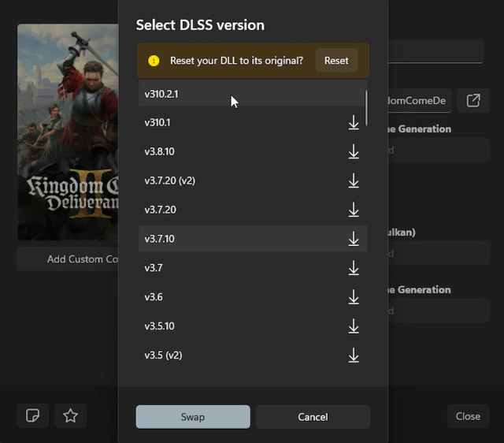
Task: Download the v3.7.20 (v2) DLL
Action: [354, 181]
